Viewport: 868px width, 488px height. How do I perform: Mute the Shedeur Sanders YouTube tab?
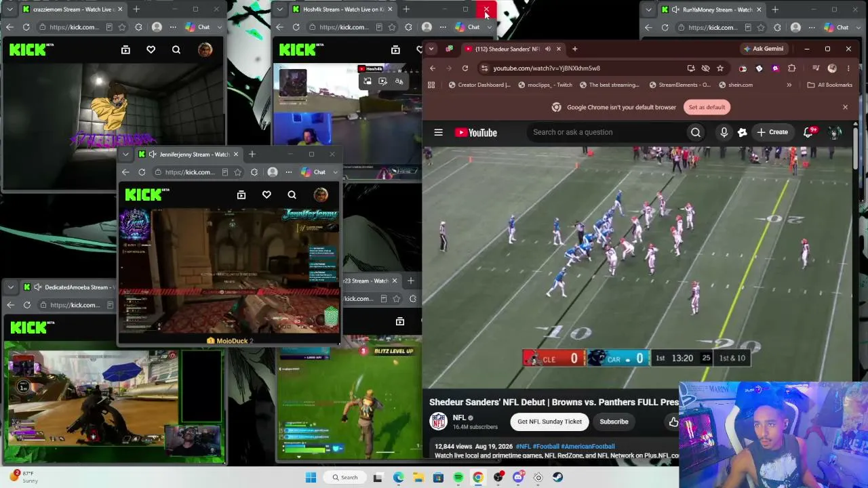point(548,49)
